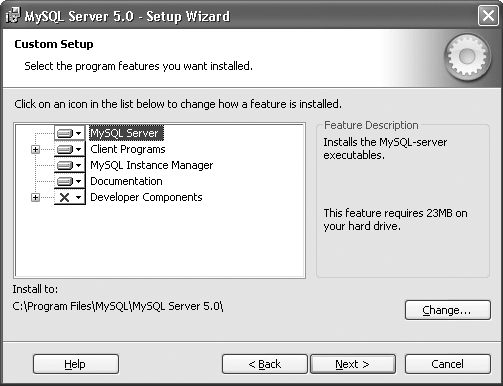Expand the Developer Components tree node
Viewport: 503px width, 386px height.
[35, 197]
